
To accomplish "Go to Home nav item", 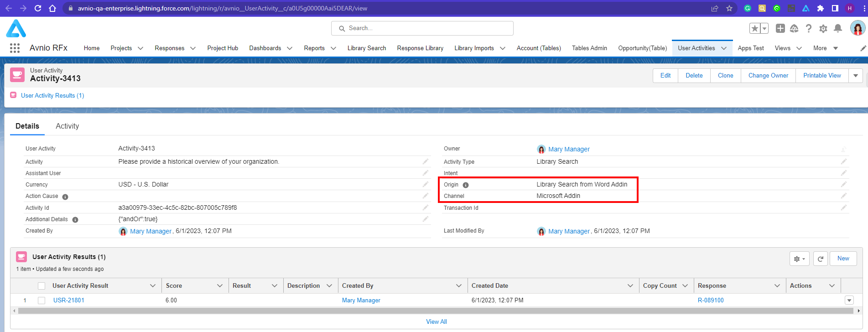I will [x=92, y=48].
